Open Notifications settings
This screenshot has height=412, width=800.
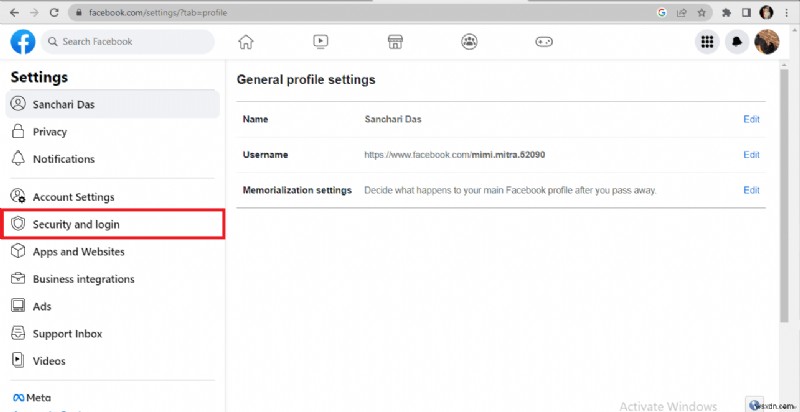(113, 159)
